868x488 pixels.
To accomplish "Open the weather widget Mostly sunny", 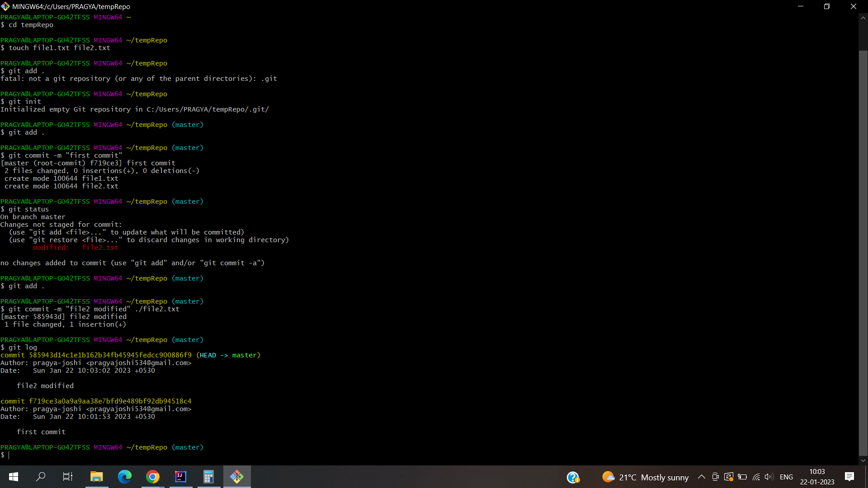I will (645, 477).
